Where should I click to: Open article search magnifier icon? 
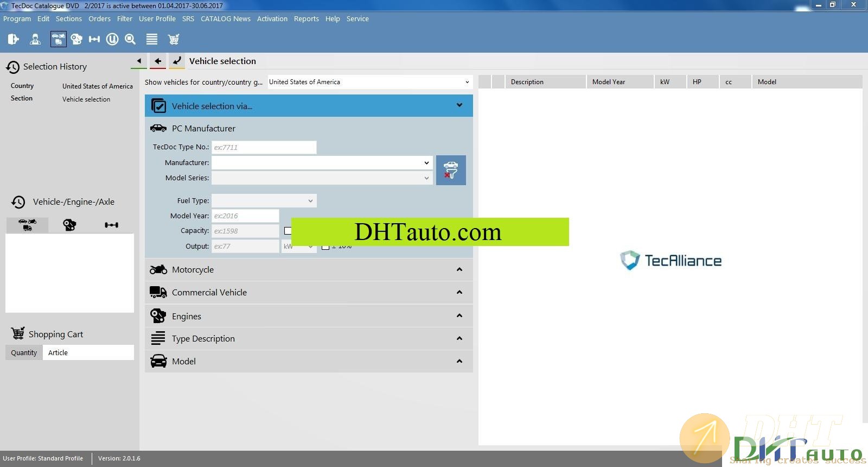pyautogui.click(x=130, y=39)
